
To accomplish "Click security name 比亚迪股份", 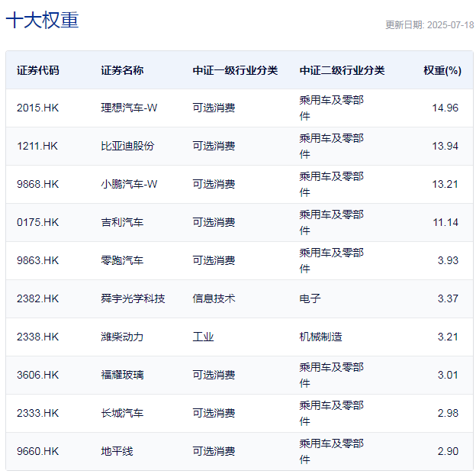I will pyautogui.click(x=128, y=146).
